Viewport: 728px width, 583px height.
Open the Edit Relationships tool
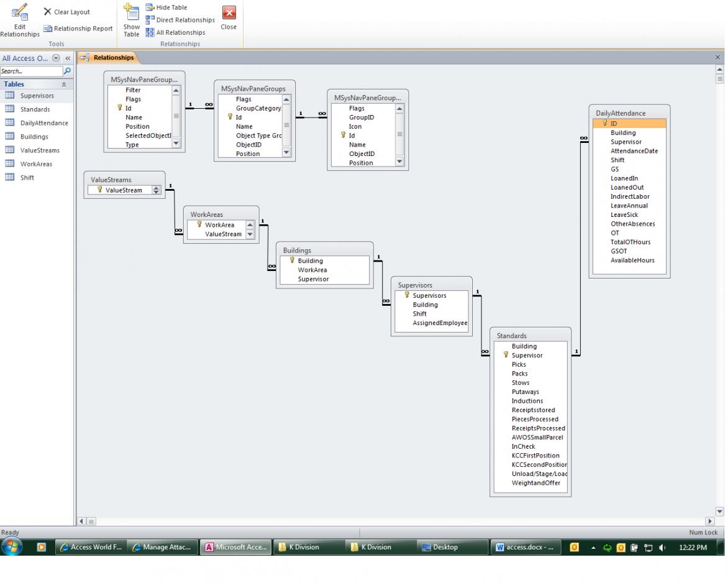19,20
